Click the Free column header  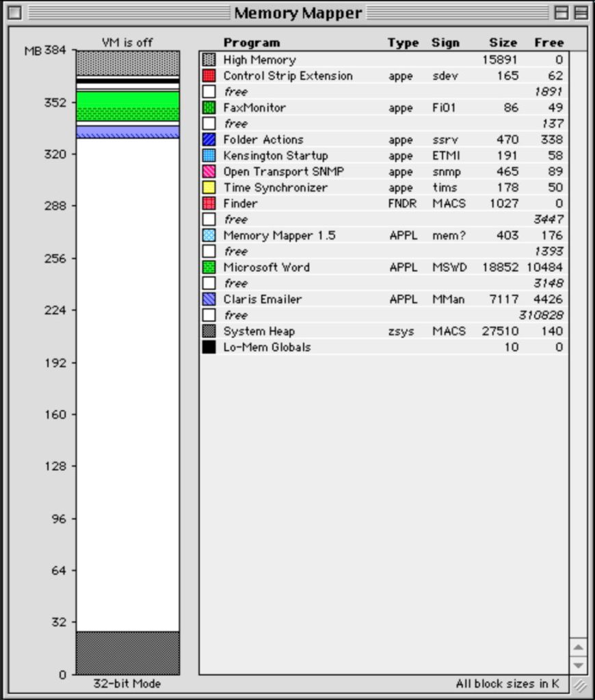(549, 42)
